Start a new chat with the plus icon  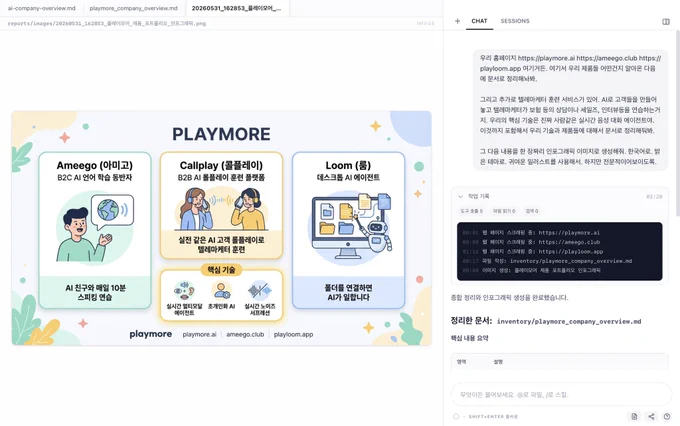457,21
